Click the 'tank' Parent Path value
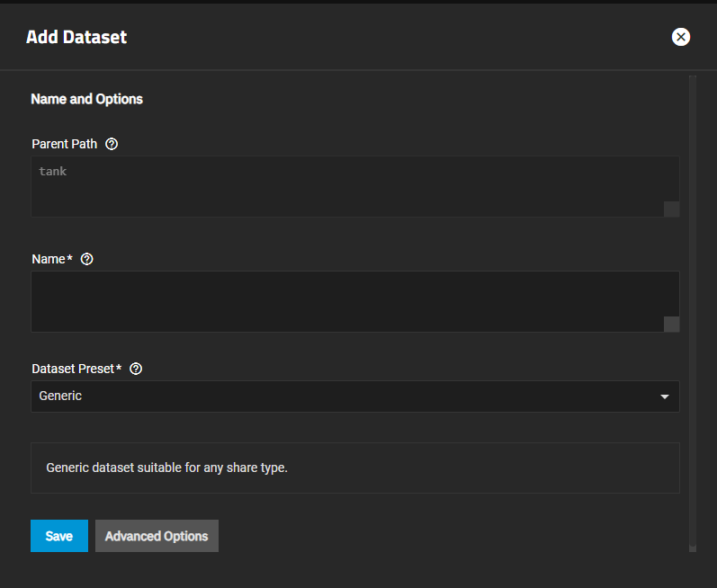The height and width of the screenshot is (588, 717). (53, 171)
